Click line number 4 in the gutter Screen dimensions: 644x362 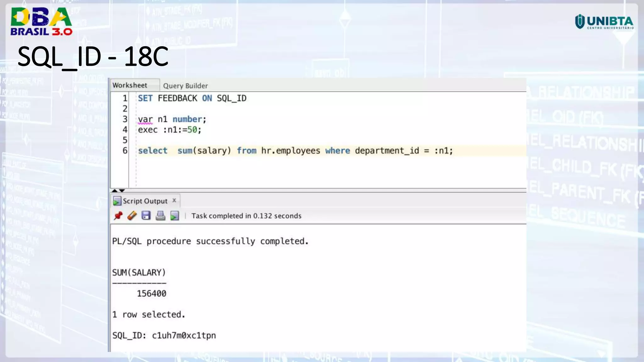click(x=125, y=130)
